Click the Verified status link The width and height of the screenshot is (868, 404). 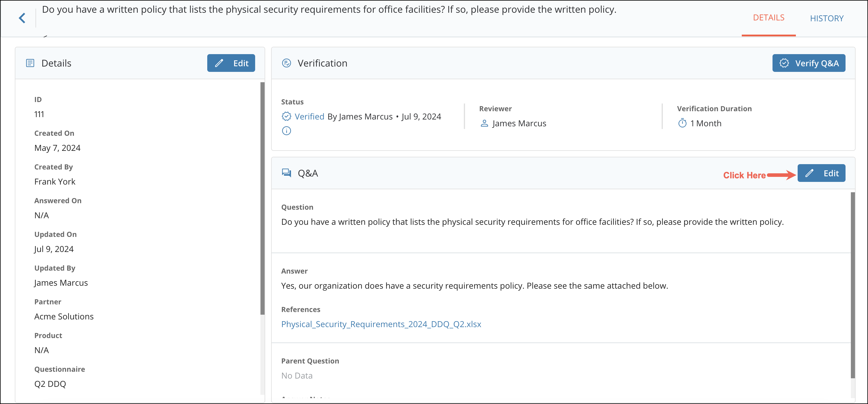310,116
